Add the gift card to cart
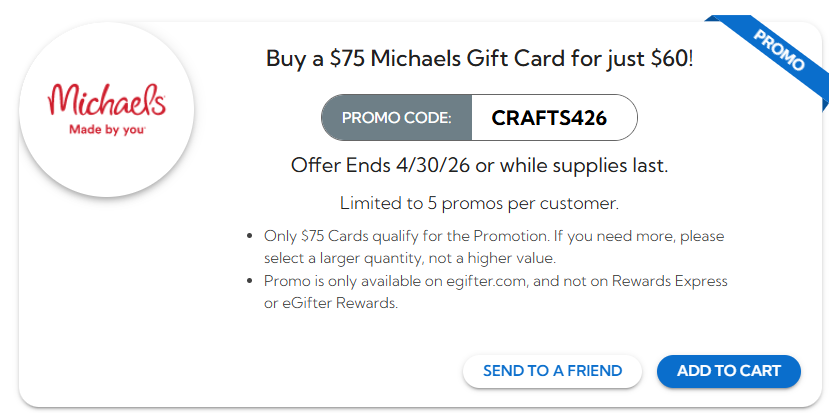Screen dimensions: 838x413 coord(728,371)
